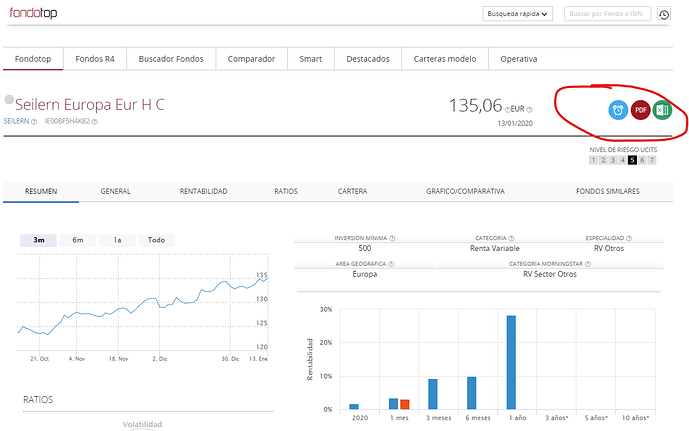Click info icon next to Área Geográfica

(391, 264)
